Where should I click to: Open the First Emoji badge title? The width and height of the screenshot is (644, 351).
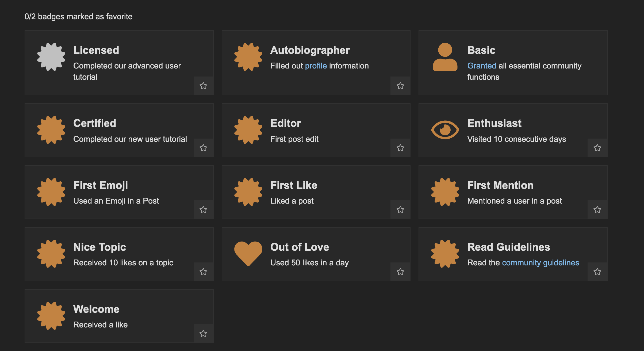101,185
